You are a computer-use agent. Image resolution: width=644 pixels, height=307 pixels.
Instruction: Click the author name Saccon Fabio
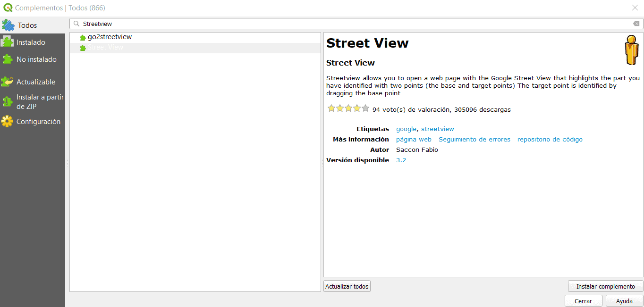pos(417,149)
